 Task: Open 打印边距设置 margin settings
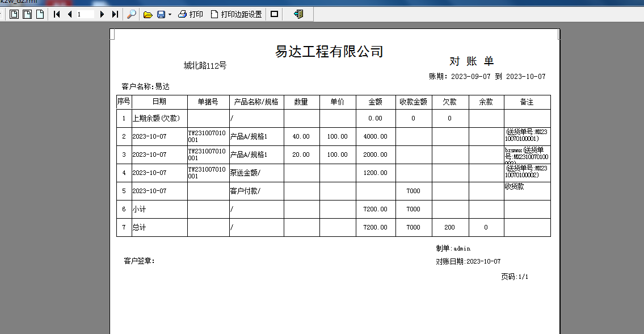236,14
